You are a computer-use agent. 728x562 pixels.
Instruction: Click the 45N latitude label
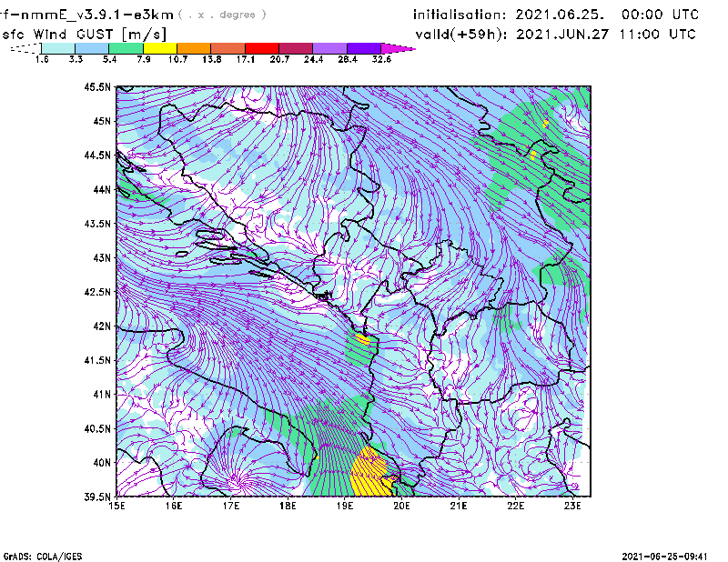[102, 122]
